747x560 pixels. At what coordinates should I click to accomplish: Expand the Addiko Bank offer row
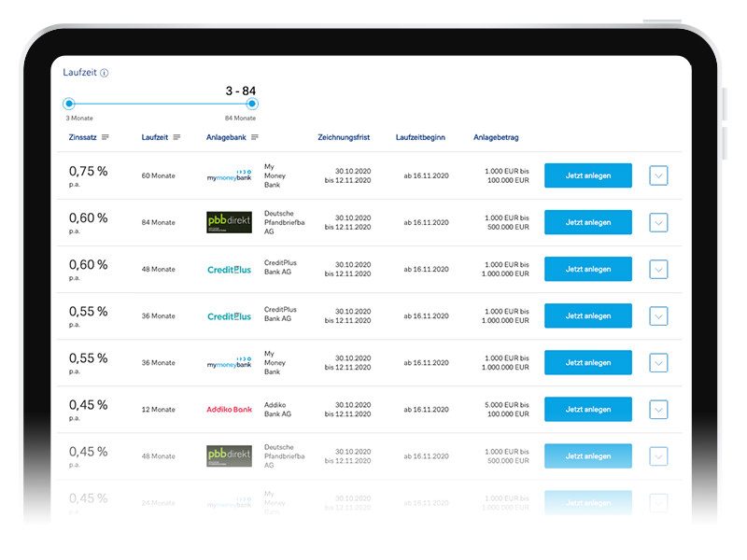[x=658, y=410]
